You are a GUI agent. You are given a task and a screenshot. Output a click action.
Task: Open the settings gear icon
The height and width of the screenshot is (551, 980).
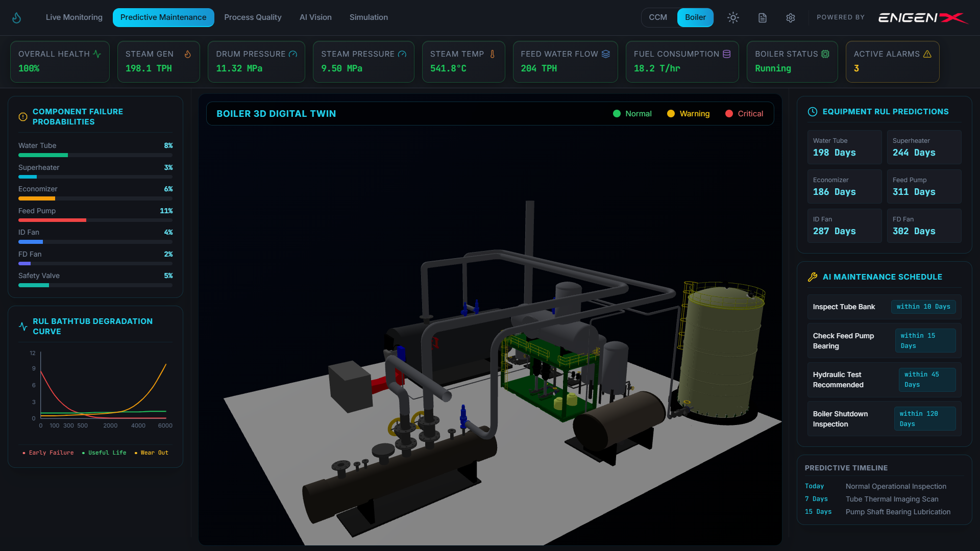791,18
